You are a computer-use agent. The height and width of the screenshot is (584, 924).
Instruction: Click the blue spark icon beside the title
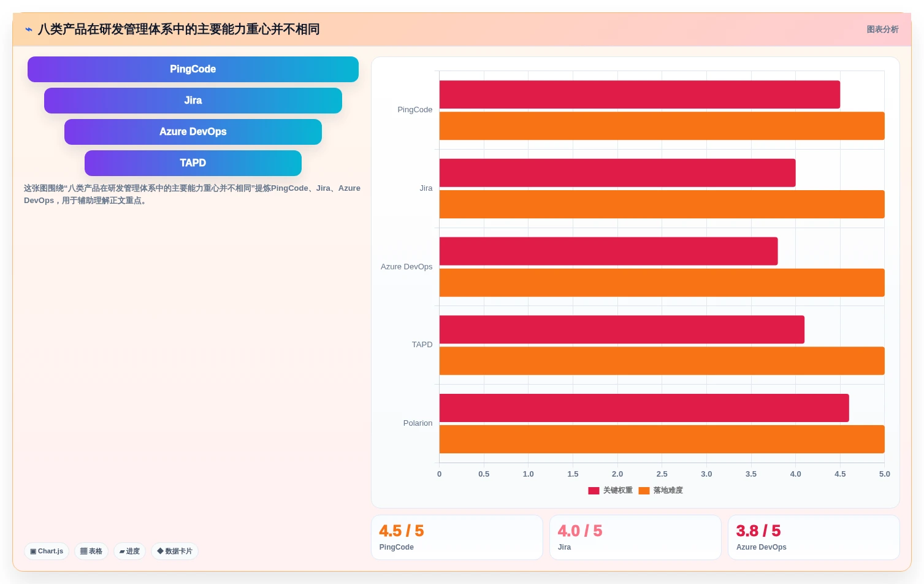(x=29, y=29)
